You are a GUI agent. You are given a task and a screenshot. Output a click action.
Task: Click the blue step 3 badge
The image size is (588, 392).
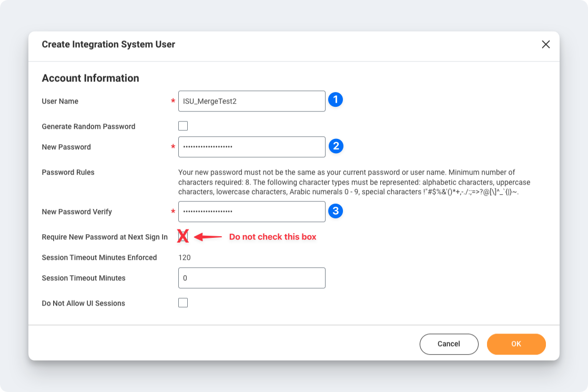[x=336, y=211]
